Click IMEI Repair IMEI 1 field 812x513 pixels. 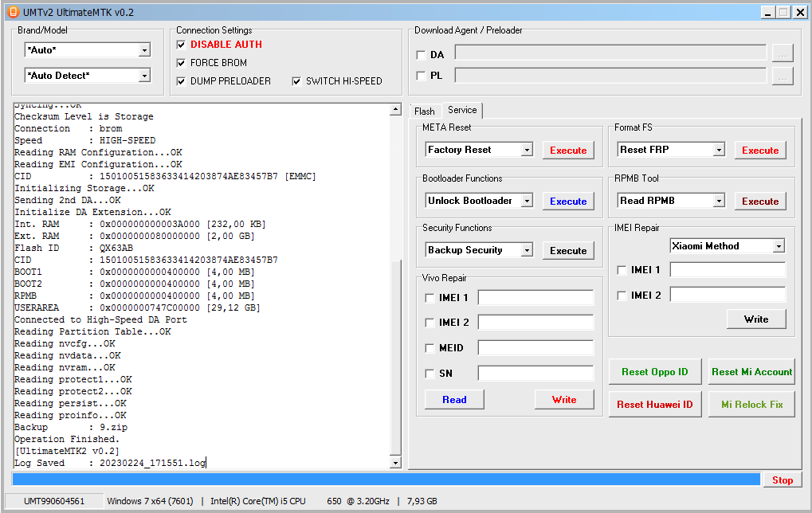point(728,270)
